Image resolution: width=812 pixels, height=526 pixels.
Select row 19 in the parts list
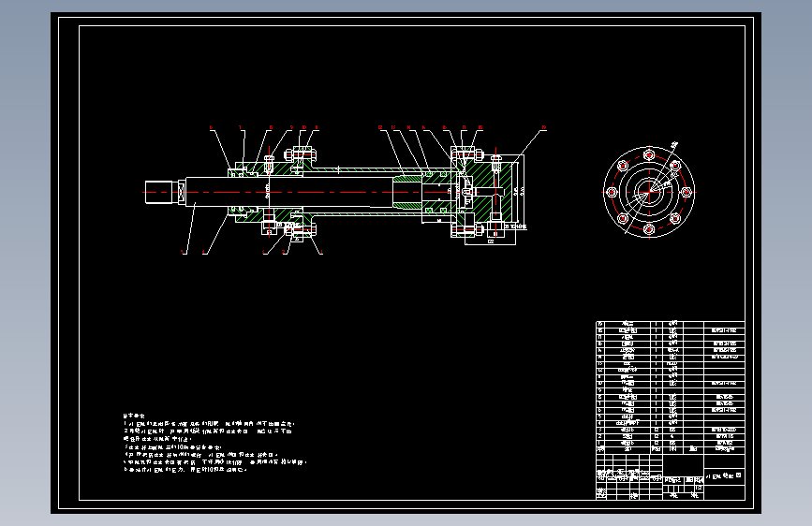click(x=670, y=324)
